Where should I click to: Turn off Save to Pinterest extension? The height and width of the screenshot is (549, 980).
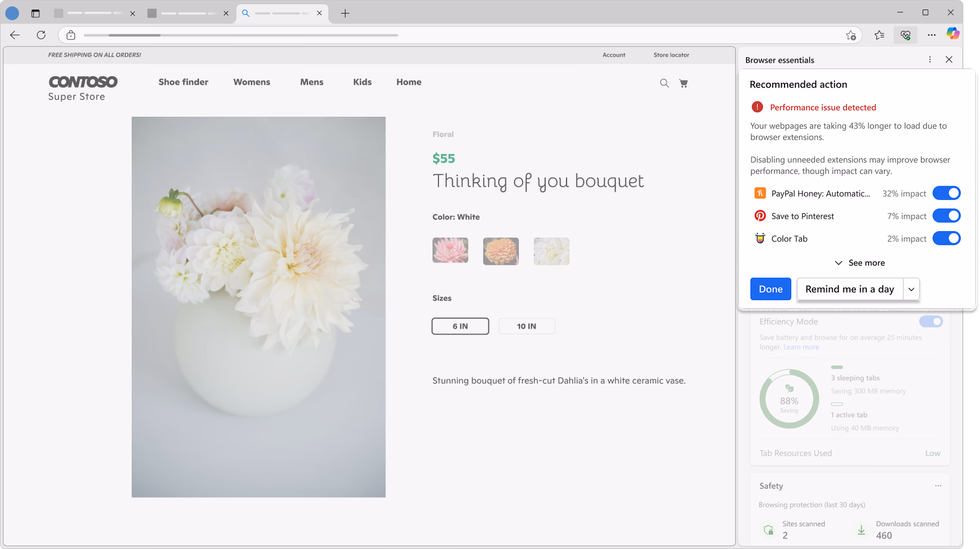pos(946,216)
